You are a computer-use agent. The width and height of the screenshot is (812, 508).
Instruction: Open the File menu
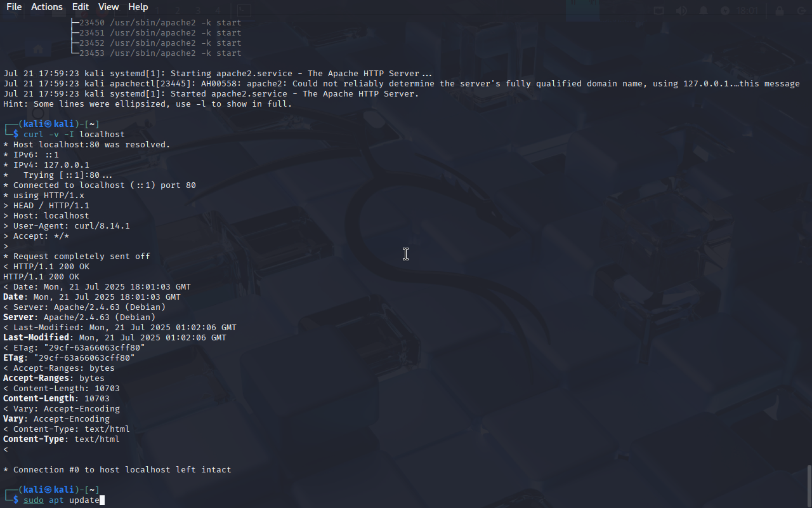point(13,7)
